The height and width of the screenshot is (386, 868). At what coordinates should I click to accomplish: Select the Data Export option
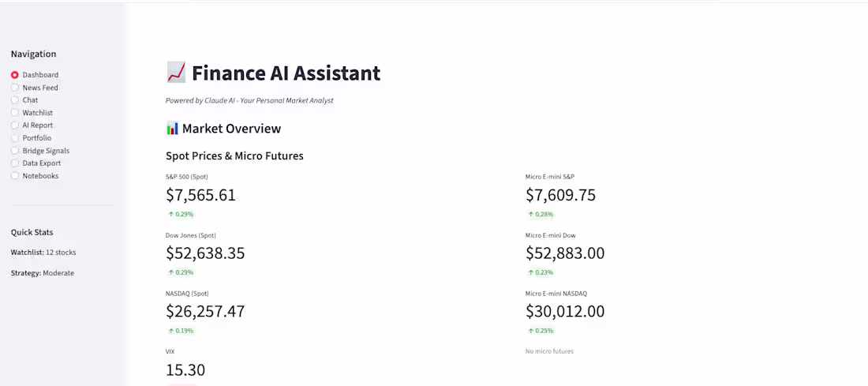click(x=36, y=163)
